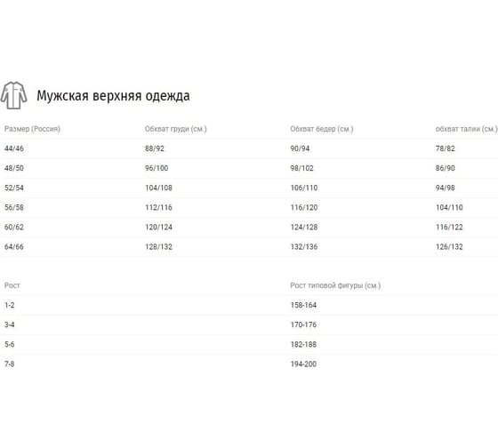This screenshot has height=448, width=498.
Task: Click hip value '132/136'
Action: pyautogui.click(x=304, y=247)
